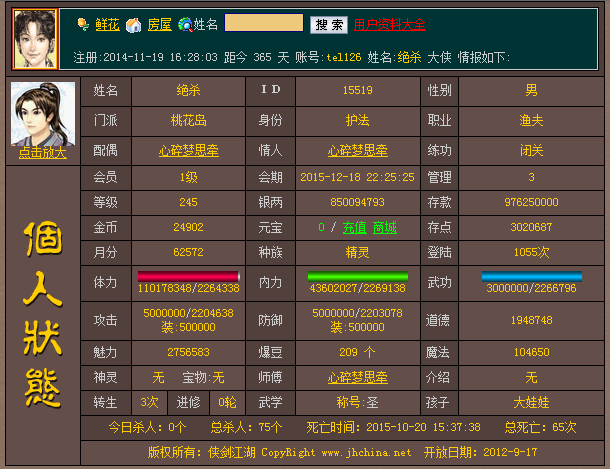Open the 房屋 link
The width and height of the screenshot is (610, 469).
(160, 24)
